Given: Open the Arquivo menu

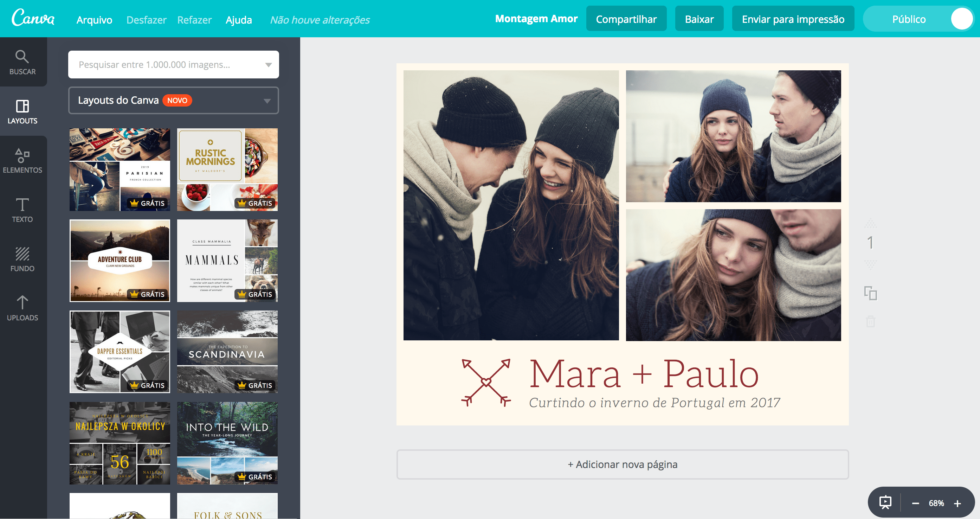Looking at the screenshot, I should pyautogui.click(x=94, y=20).
